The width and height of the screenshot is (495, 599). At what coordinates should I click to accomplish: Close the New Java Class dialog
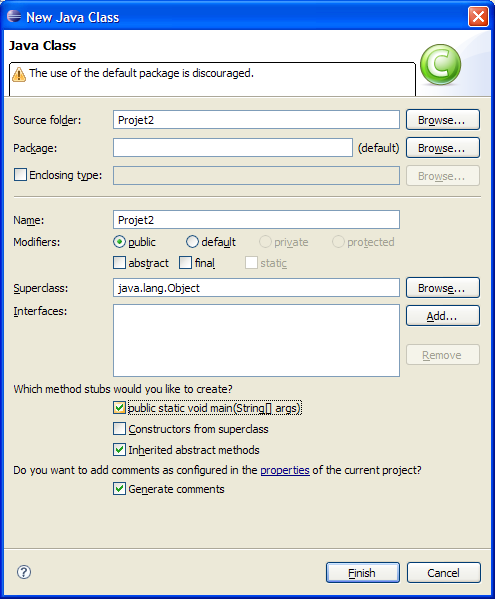click(478, 17)
